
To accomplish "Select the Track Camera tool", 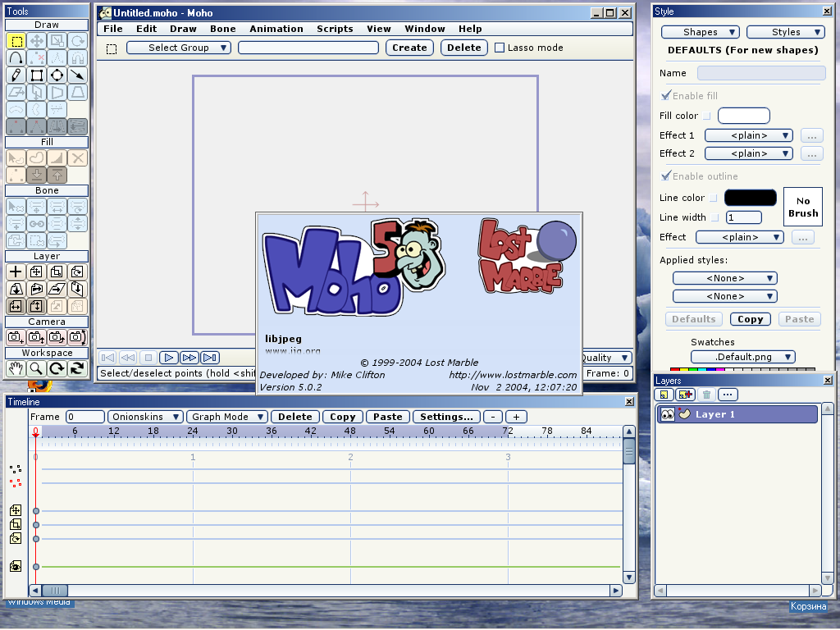I will 16,337.
